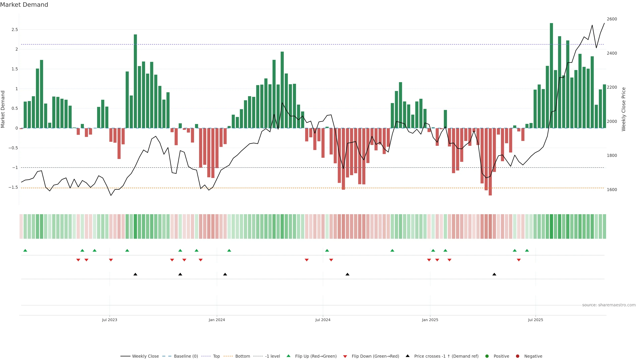
Task: Click the rightmost red Flip Down triangle marker
Action: click(x=519, y=260)
